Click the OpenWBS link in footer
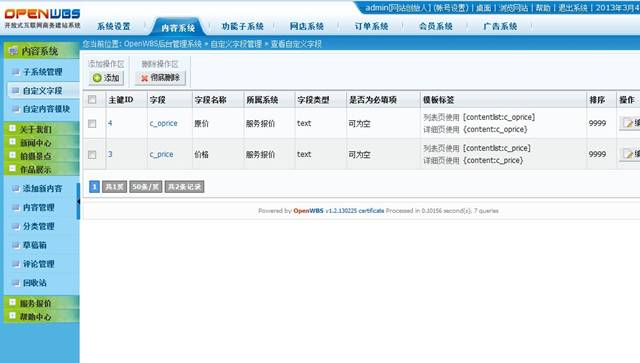640x363 pixels. pos(308,211)
